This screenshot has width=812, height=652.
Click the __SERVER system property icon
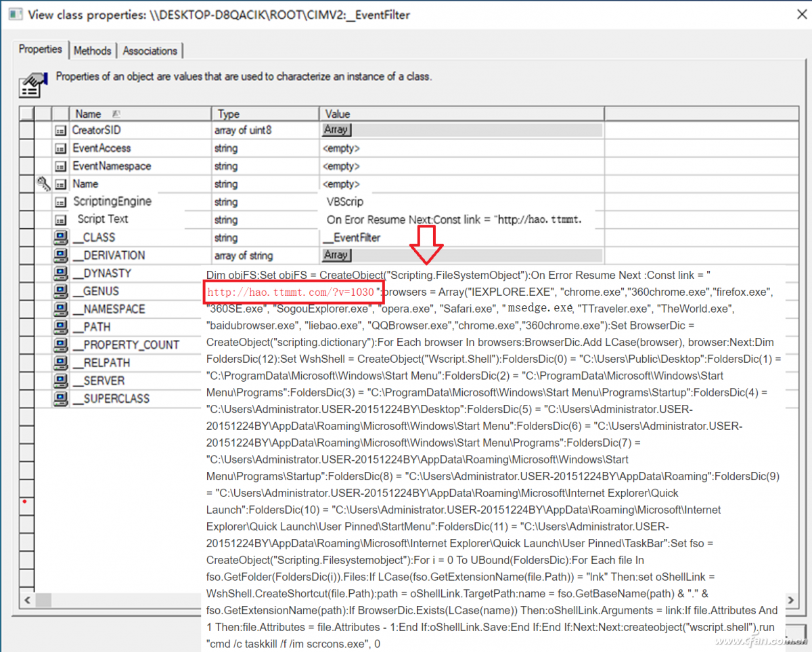pos(60,381)
